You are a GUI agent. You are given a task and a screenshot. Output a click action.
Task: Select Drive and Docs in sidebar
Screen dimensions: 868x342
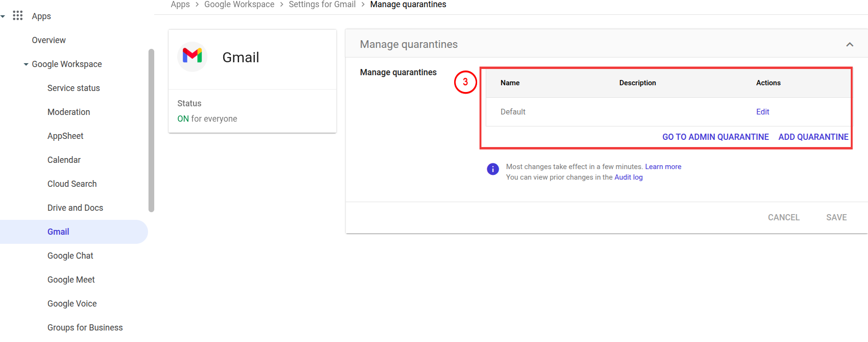click(75, 208)
